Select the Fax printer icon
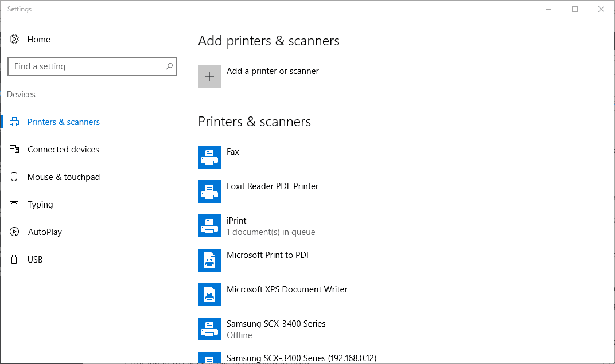 tap(209, 156)
